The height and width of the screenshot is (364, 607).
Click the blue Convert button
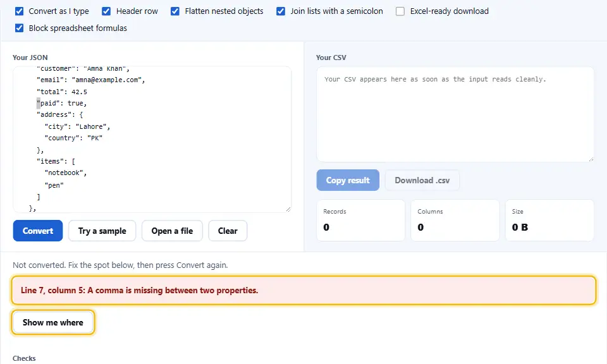coord(38,231)
